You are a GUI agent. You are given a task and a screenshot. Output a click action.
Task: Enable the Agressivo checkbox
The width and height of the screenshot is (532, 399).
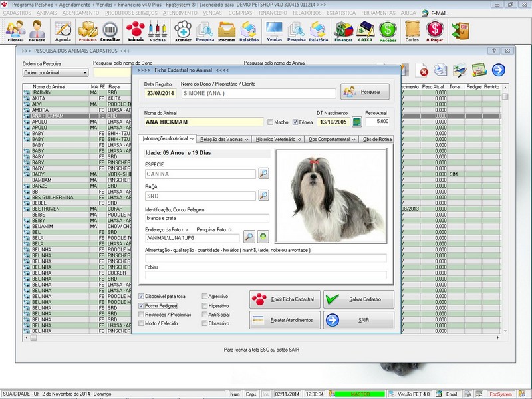(205, 296)
